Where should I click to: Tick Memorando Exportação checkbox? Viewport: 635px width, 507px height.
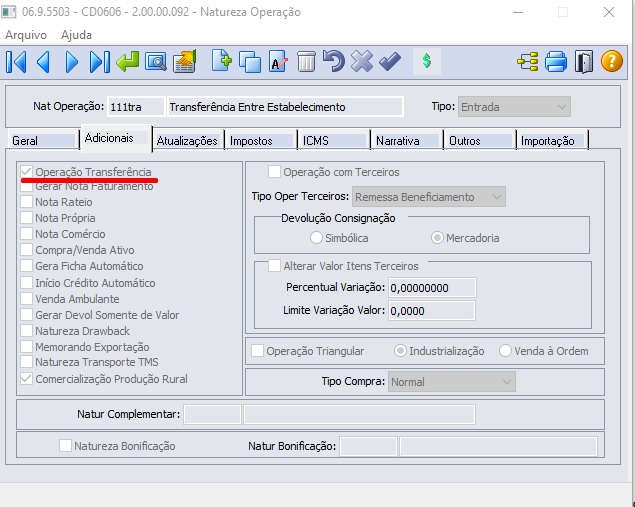click(x=26, y=347)
